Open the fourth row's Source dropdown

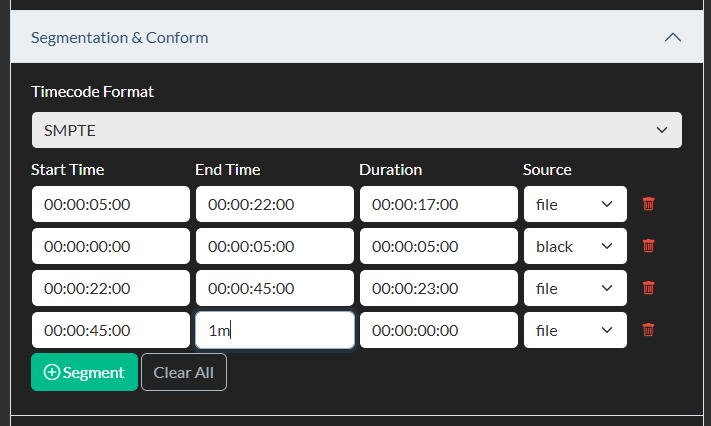[575, 330]
